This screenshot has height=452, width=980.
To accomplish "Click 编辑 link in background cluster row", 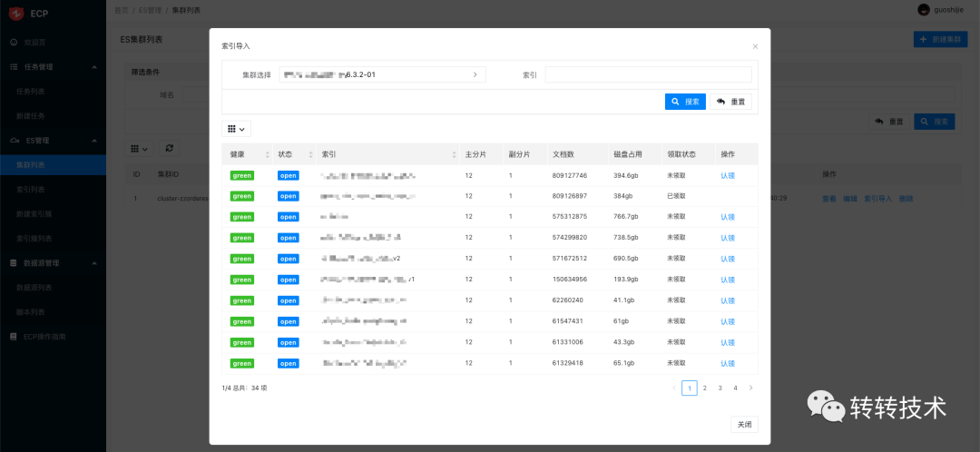I will click(x=850, y=199).
